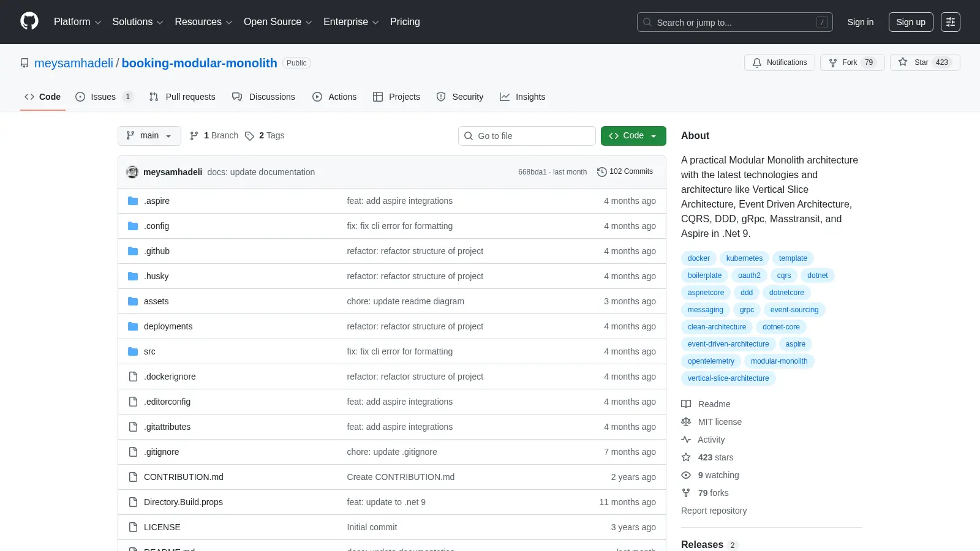Switch to the Issues tab
The width and height of the screenshot is (980, 551).
[104, 97]
